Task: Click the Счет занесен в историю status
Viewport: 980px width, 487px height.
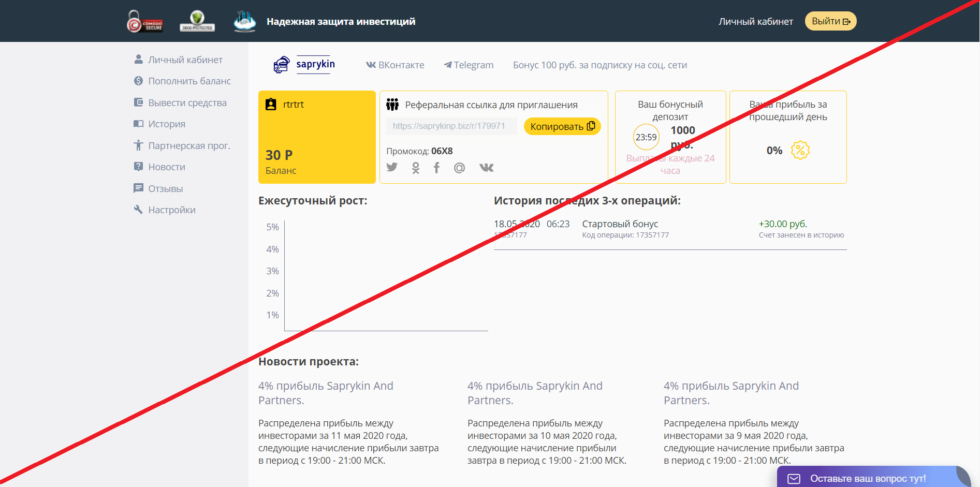Action: click(801, 235)
